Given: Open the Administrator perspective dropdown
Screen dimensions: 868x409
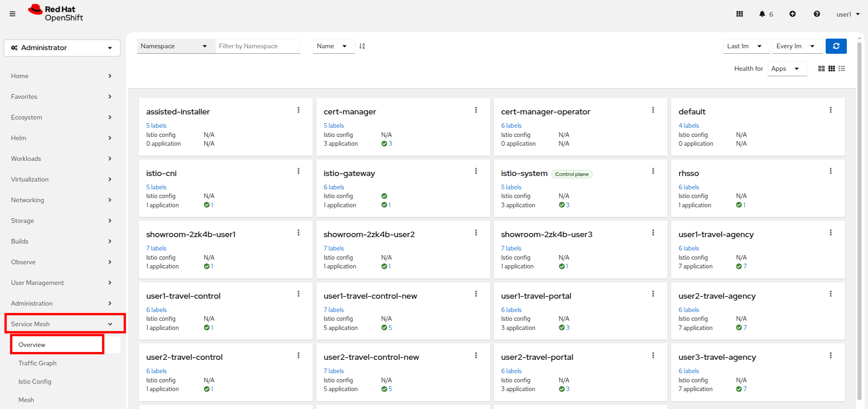Looking at the screenshot, I should tap(62, 48).
